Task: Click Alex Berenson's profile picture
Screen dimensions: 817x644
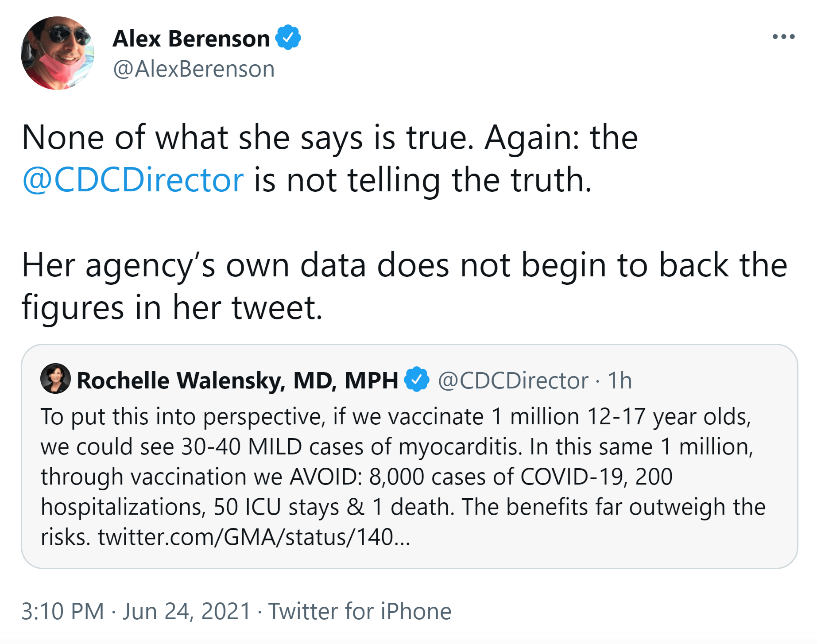Action: 58,53
